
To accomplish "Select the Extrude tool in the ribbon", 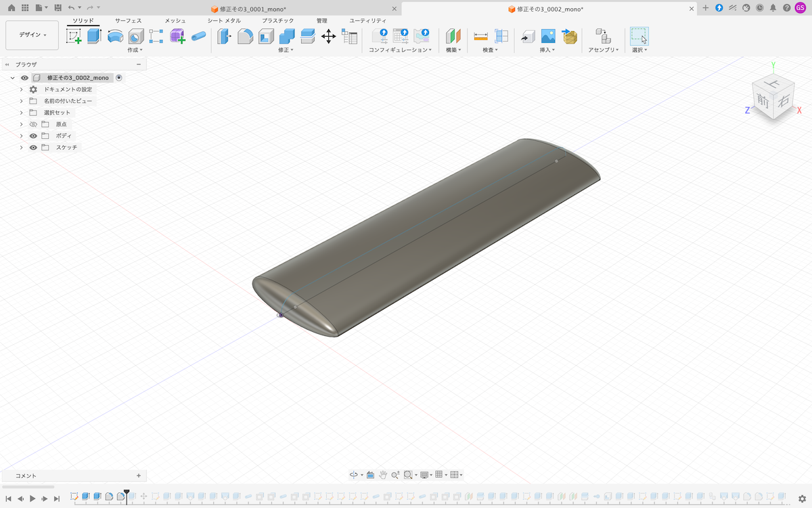I will [94, 37].
